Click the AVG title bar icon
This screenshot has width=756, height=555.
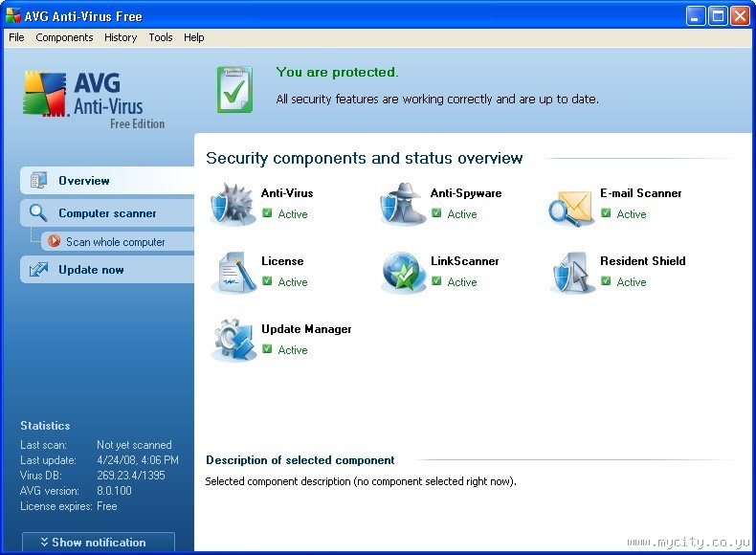click(x=13, y=15)
